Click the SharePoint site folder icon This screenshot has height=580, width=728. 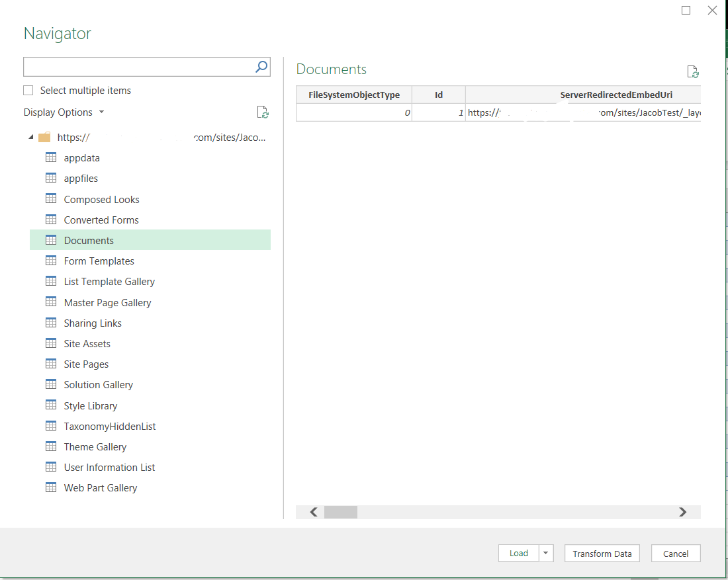pyautogui.click(x=44, y=138)
